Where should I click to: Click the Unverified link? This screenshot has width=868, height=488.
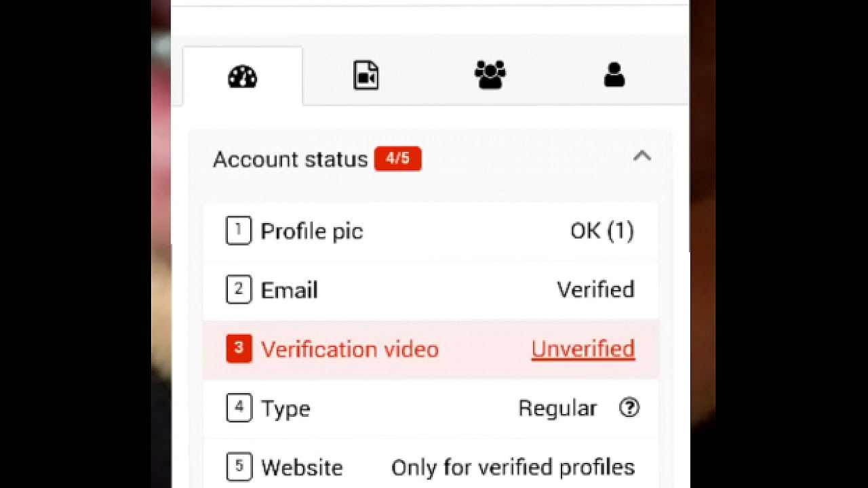(583, 349)
